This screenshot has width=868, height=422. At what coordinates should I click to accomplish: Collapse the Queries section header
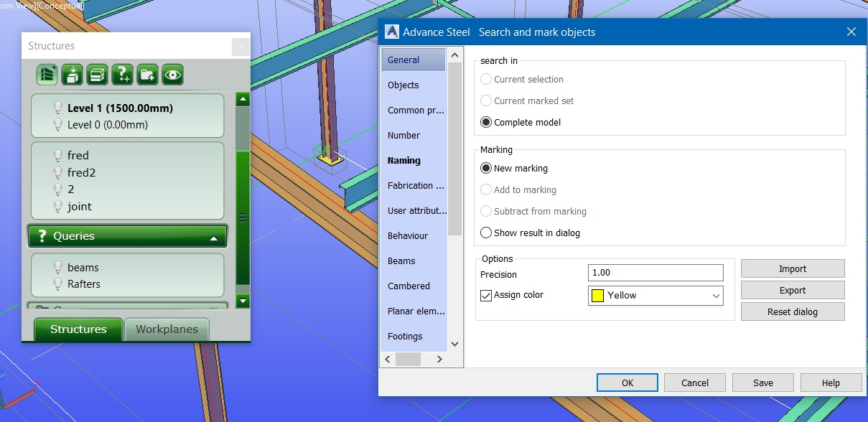pos(127,236)
